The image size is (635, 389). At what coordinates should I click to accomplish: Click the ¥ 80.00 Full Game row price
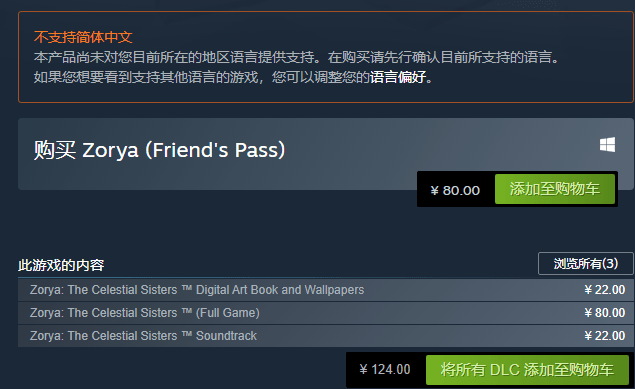605,312
